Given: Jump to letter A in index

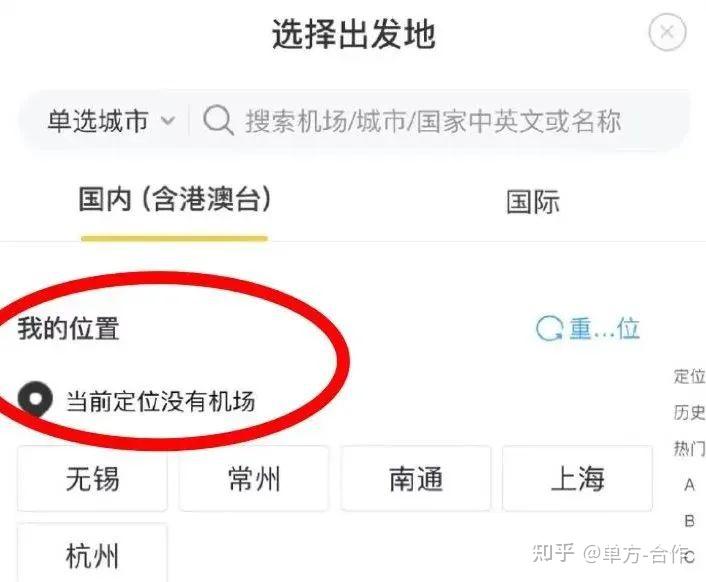Looking at the screenshot, I should (689, 485).
